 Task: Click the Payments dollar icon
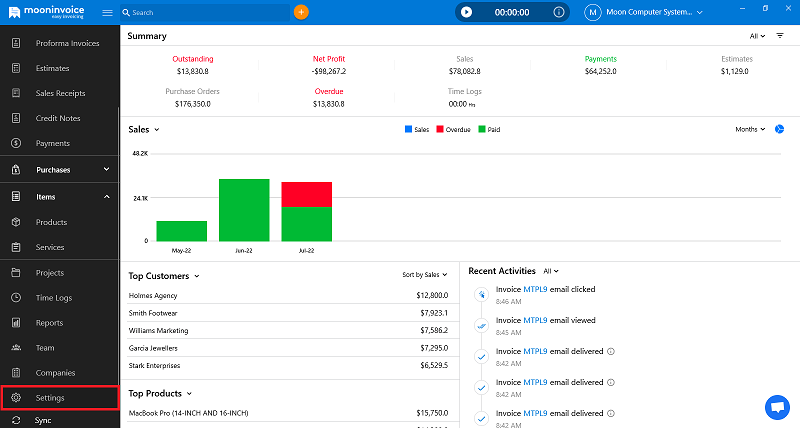(x=16, y=143)
